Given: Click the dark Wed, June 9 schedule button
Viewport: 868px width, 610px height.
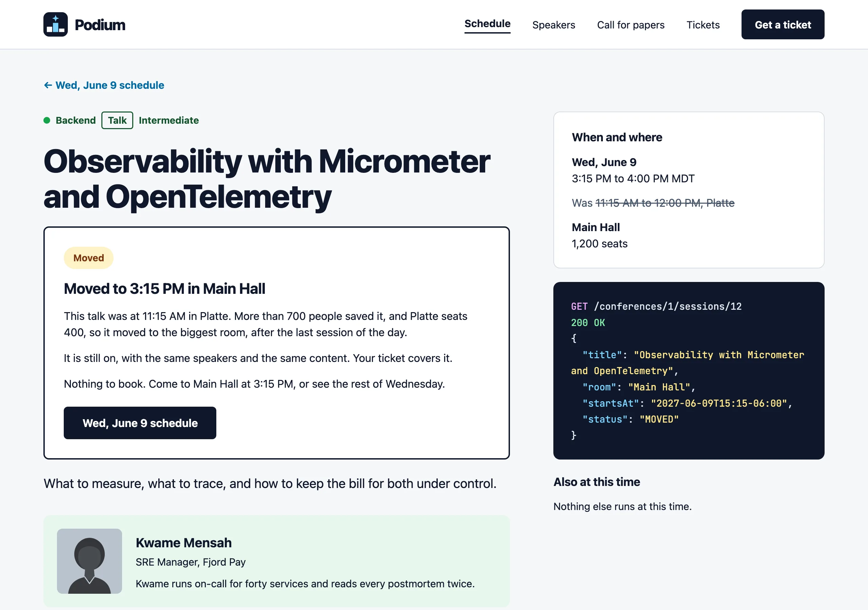Looking at the screenshot, I should [x=140, y=423].
